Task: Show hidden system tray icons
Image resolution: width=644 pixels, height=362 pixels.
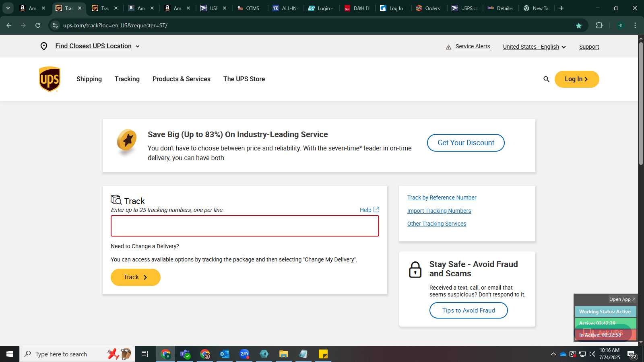Action: pyautogui.click(x=553, y=354)
